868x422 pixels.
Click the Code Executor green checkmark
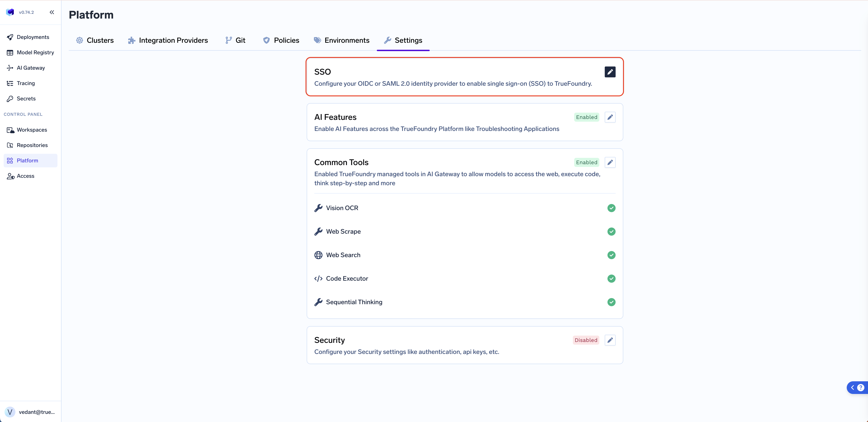(x=611, y=279)
